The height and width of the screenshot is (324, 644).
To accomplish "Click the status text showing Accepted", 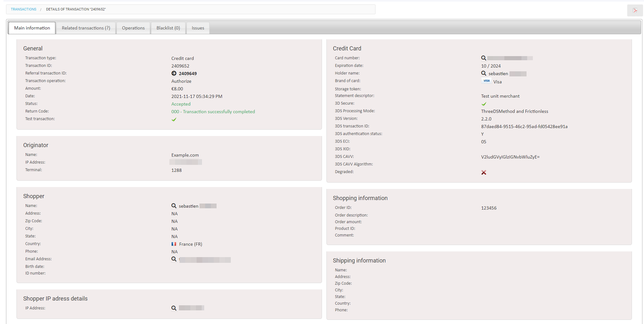I will 180,104.
